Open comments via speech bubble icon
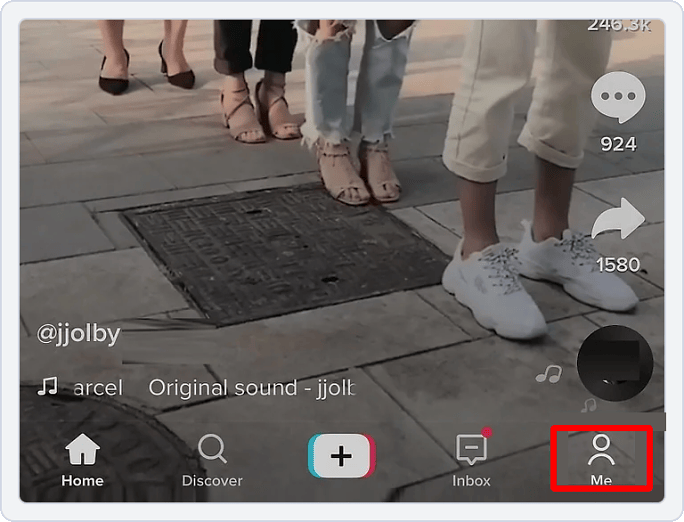This screenshot has height=522, width=684. [618, 98]
